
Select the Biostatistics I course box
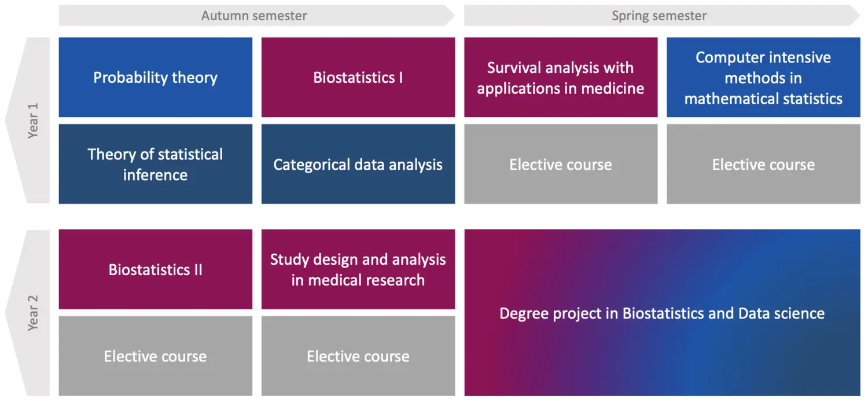358,78
